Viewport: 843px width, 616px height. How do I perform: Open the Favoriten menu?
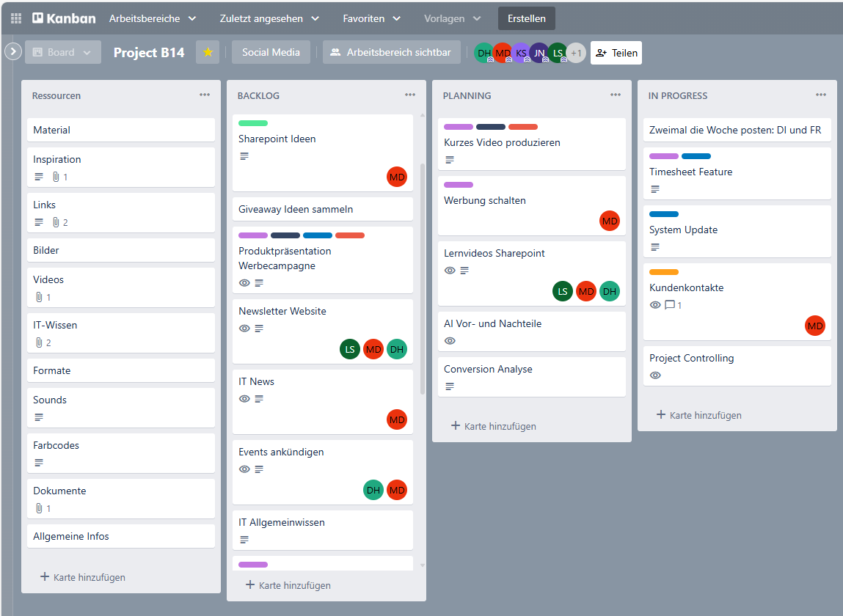pos(372,18)
